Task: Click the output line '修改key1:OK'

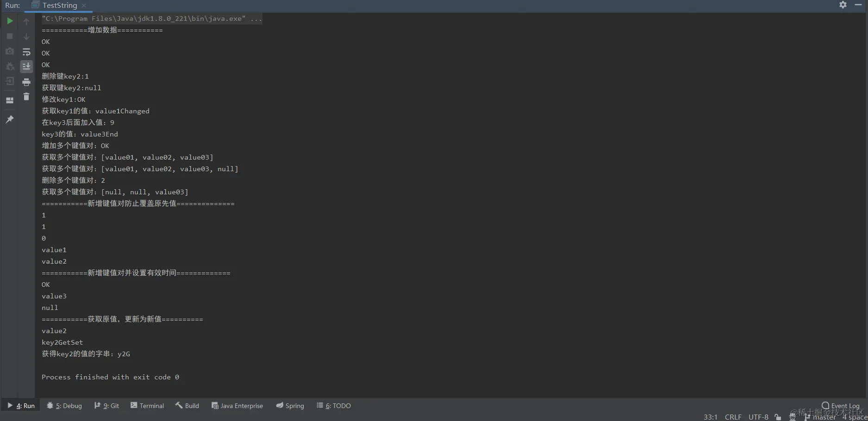Action: tap(63, 99)
